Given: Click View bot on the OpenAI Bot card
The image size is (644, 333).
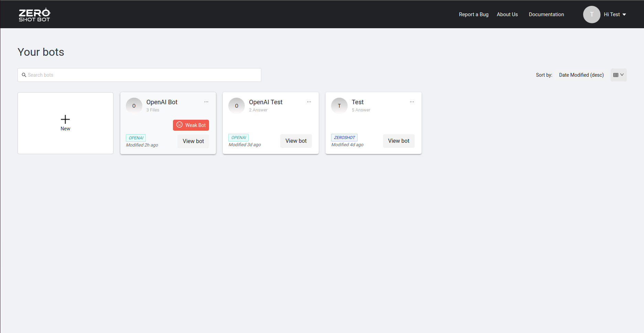Looking at the screenshot, I should tap(193, 141).
